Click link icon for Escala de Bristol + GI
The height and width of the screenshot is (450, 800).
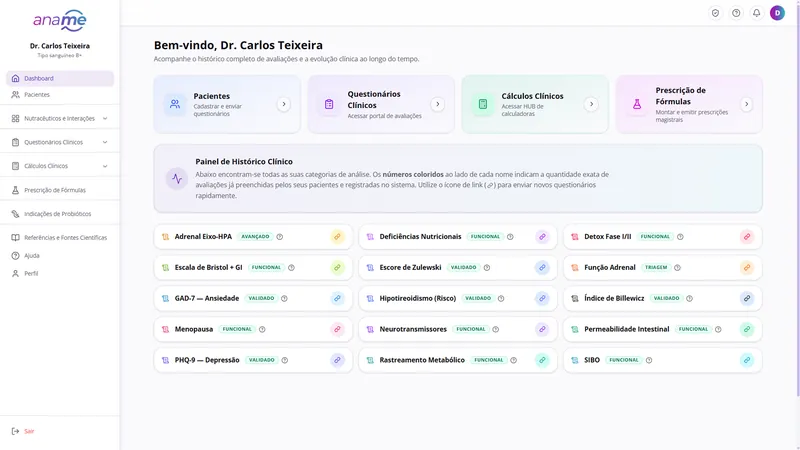click(337, 267)
